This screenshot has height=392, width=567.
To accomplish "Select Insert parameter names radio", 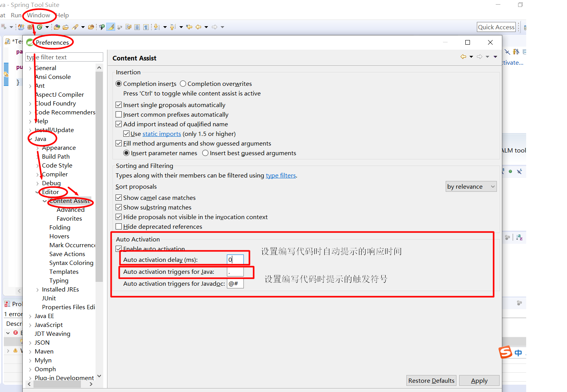I will 126,153.
